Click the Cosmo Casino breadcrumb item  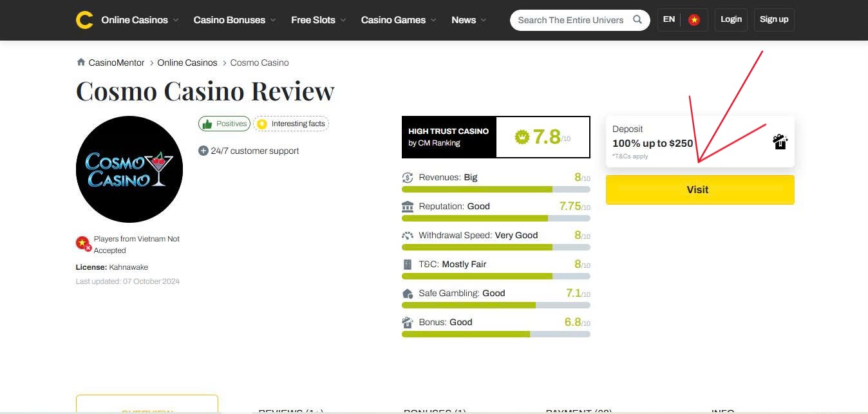coord(259,62)
